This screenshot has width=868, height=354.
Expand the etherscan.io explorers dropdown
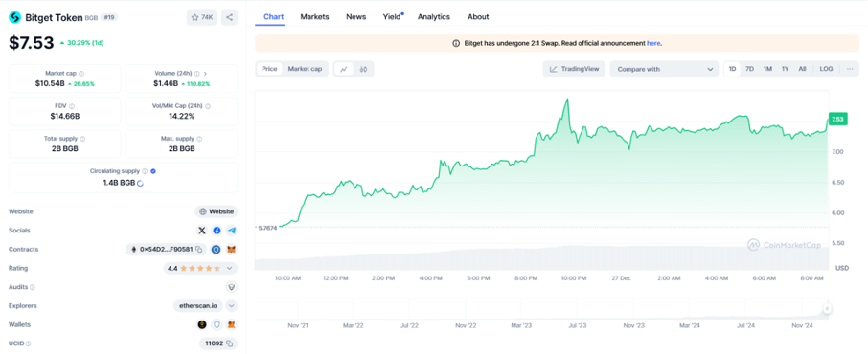click(x=232, y=306)
